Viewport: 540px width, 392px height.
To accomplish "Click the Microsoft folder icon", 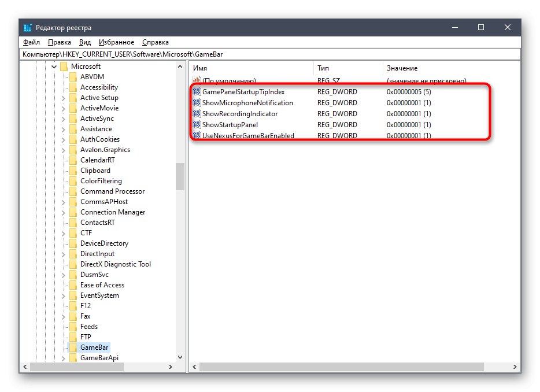I will [64, 66].
